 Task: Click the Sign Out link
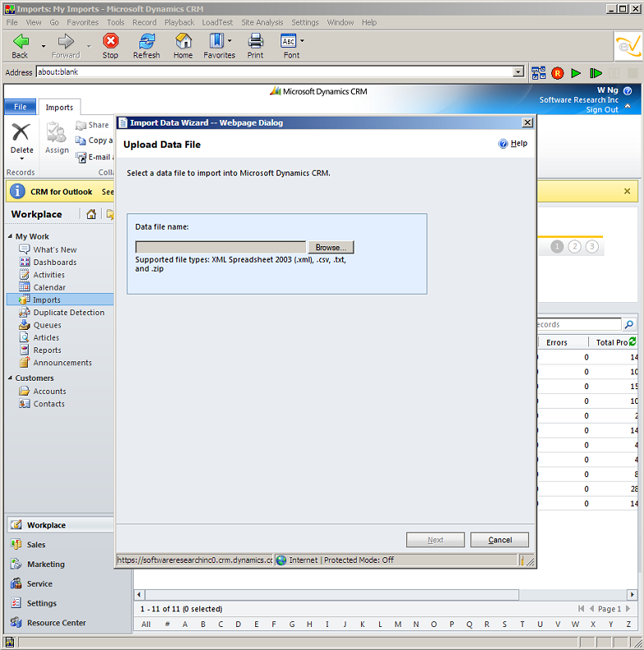pos(601,109)
